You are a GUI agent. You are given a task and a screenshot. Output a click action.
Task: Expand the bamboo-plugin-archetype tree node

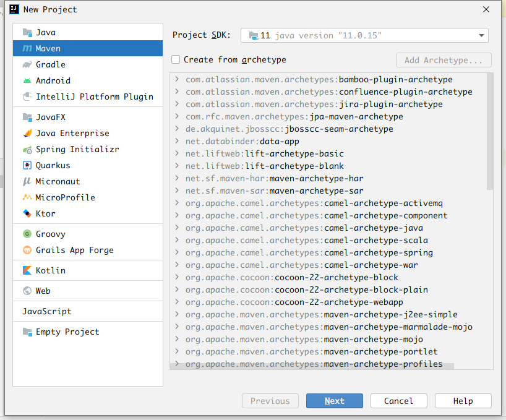click(177, 79)
